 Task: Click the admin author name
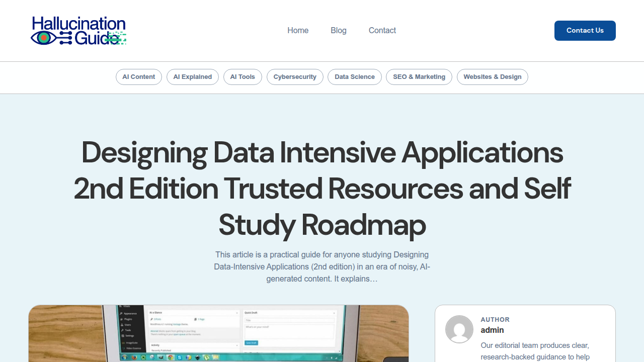click(x=492, y=330)
